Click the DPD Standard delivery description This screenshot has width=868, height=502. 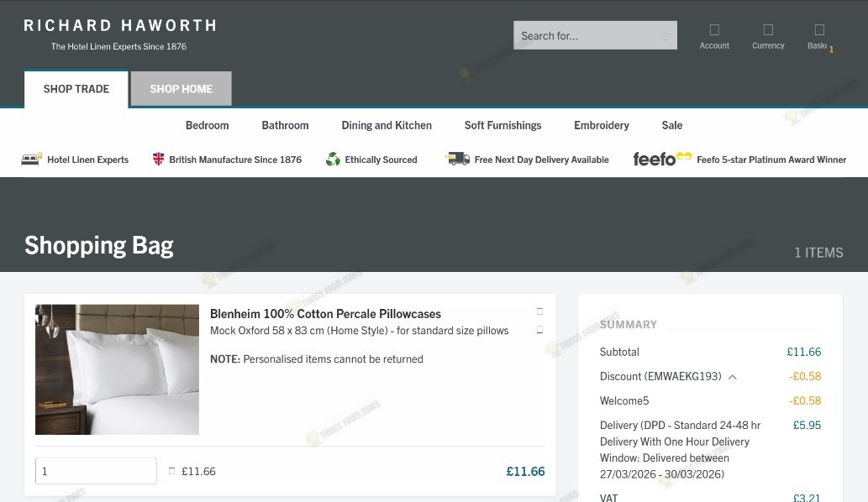tap(681, 449)
